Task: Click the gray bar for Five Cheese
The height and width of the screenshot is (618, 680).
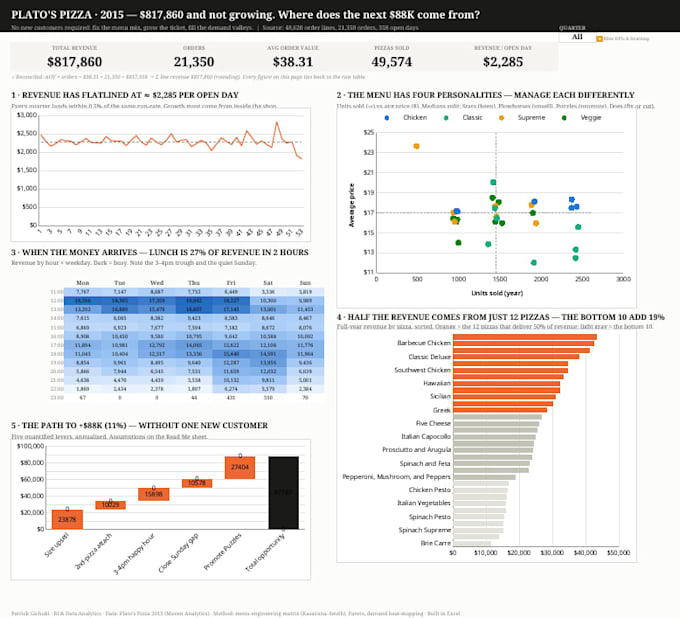Action: [x=496, y=424]
